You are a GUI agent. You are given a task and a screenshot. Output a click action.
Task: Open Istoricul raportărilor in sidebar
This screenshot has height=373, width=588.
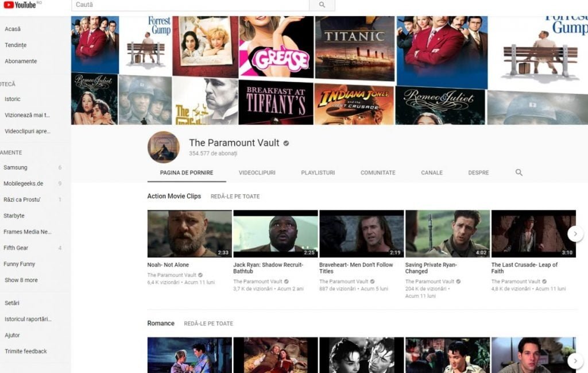click(x=28, y=320)
